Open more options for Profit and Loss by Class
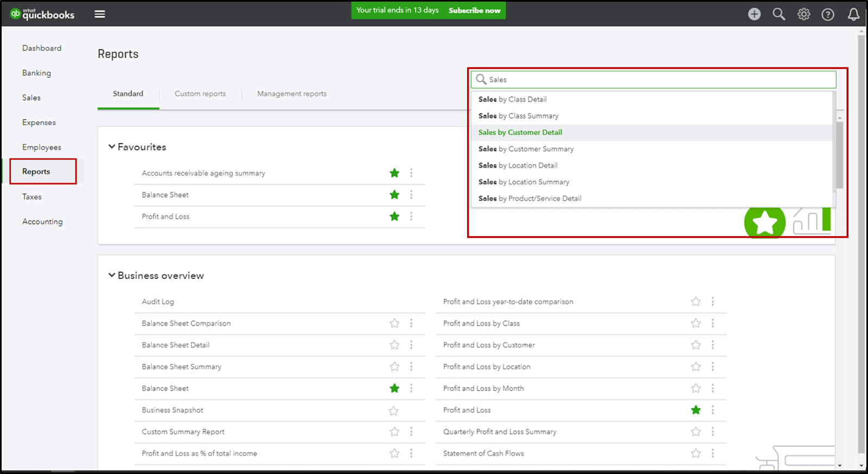Viewport: 868px width, 474px height. coord(713,323)
